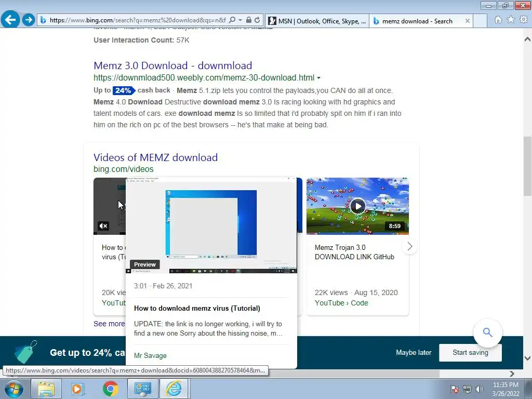Open the address bar autocomplete dropdown arrow
This screenshot has height=399, width=532.
240,20
